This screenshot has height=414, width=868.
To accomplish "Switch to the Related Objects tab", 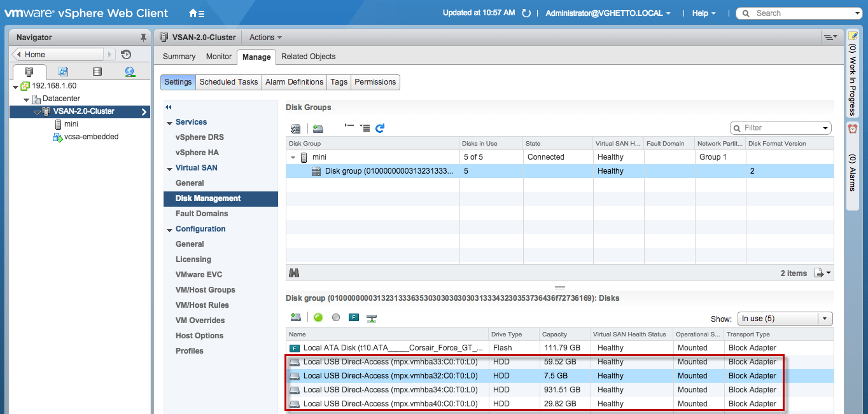I will coord(308,56).
